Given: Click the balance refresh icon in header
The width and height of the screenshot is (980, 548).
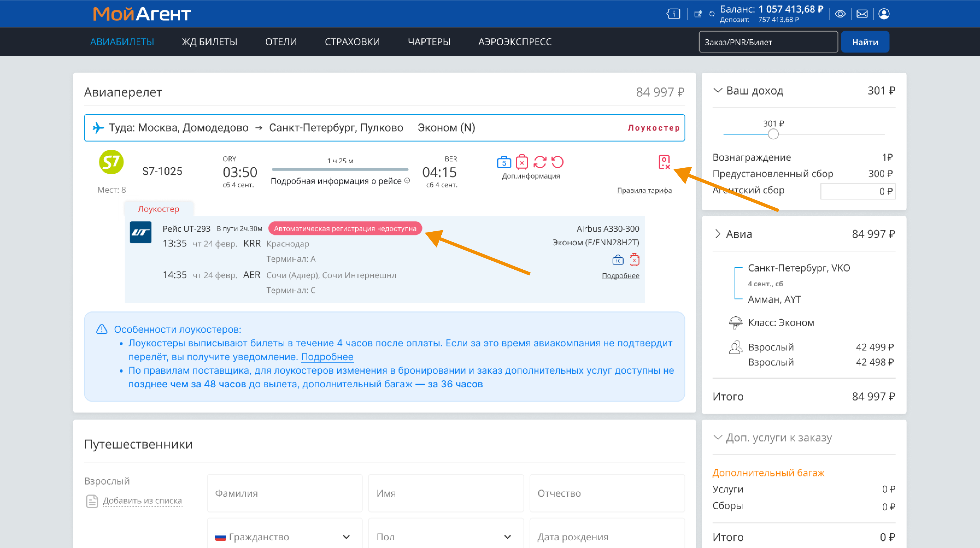Looking at the screenshot, I should [712, 14].
